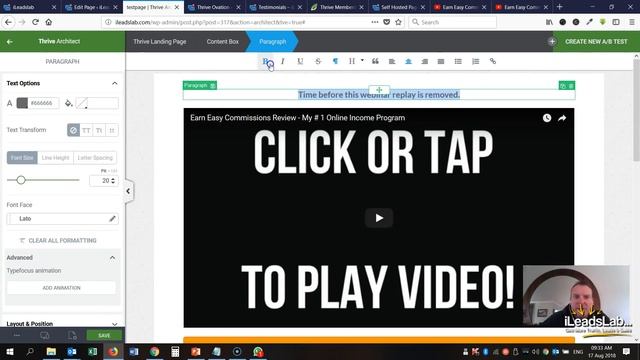Select Paragraph breadcrumb

tap(272, 42)
